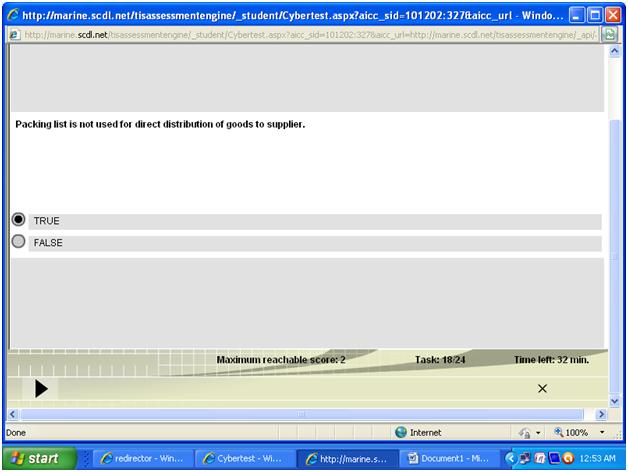Click the protected mode lock icon
Image resolution: width=628 pixels, height=472 pixels.
(525, 433)
